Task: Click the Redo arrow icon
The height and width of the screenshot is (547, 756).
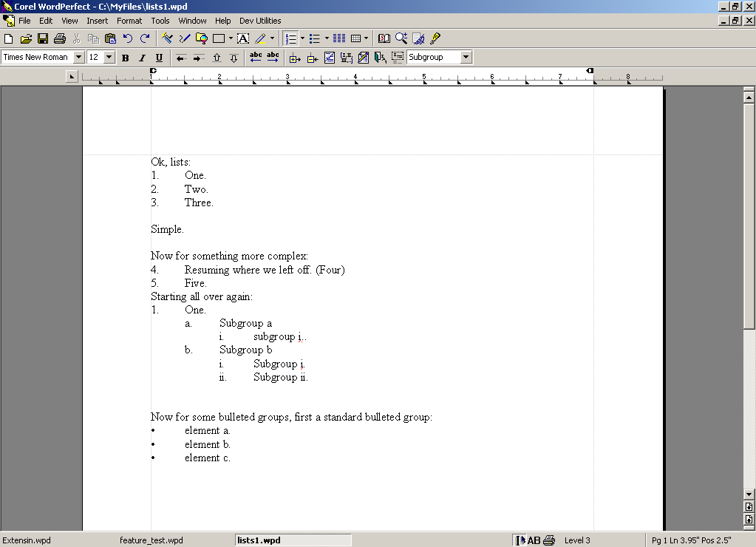Action: 145,38
